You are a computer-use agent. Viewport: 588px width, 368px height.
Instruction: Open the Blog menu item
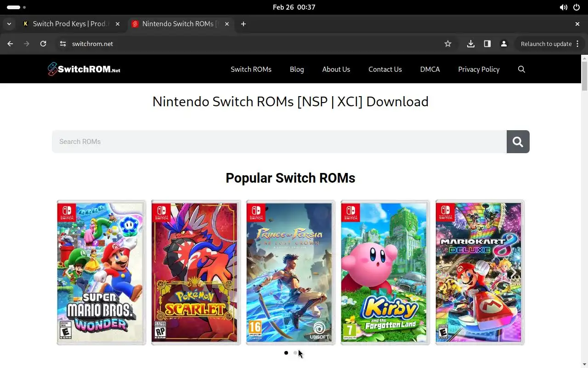pos(297,69)
